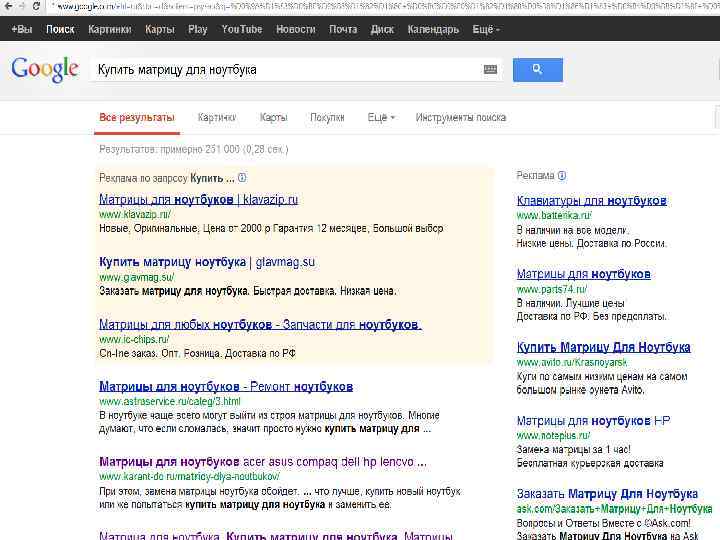The image size is (720, 540).
Task: Click the result count 'Результатов: примерно 231 000'
Action: [194, 149]
